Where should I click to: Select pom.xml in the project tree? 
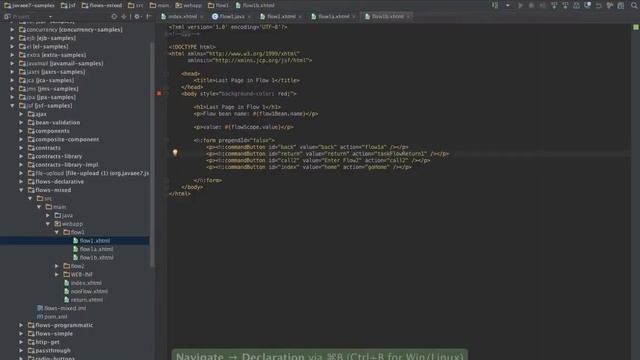[x=52, y=317]
